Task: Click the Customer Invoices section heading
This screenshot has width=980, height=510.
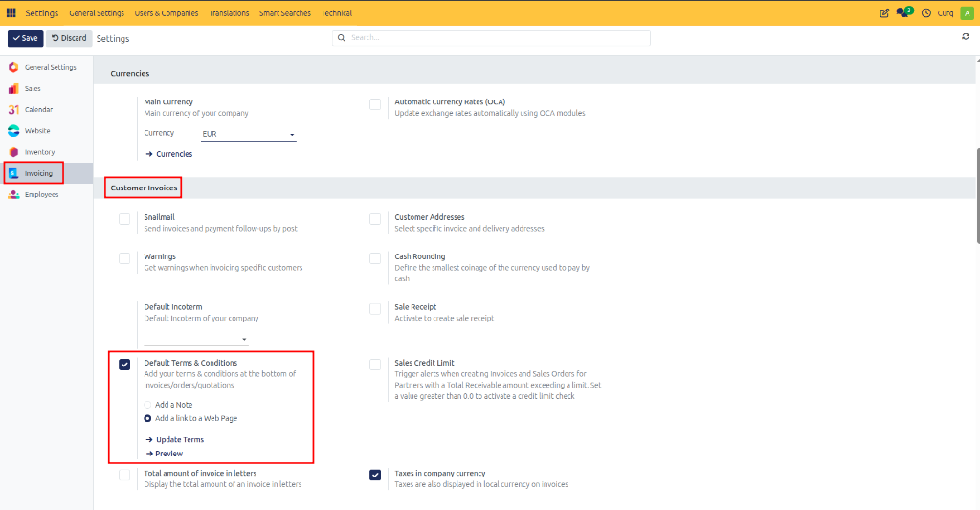Action: 144,188
